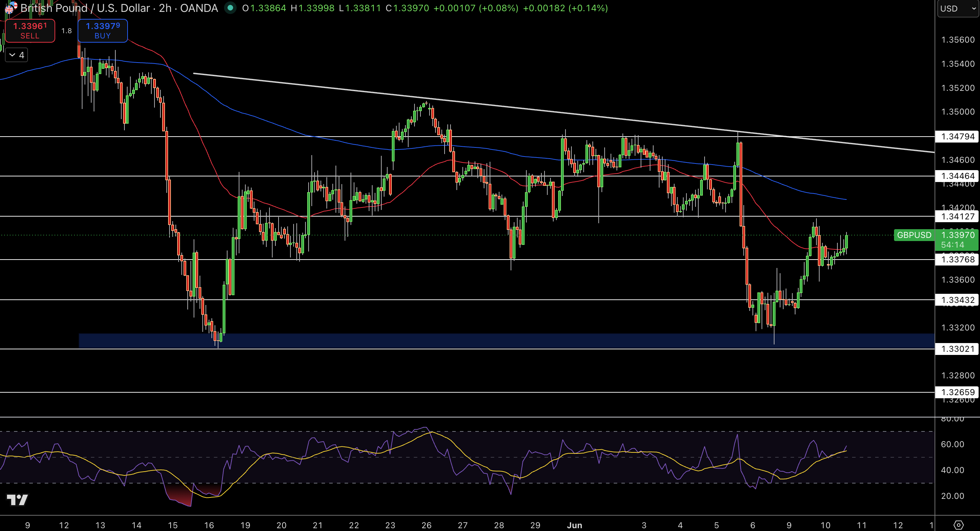980x531 pixels.
Task: Click the closing value C1.33970 in header
Action: coord(407,8)
